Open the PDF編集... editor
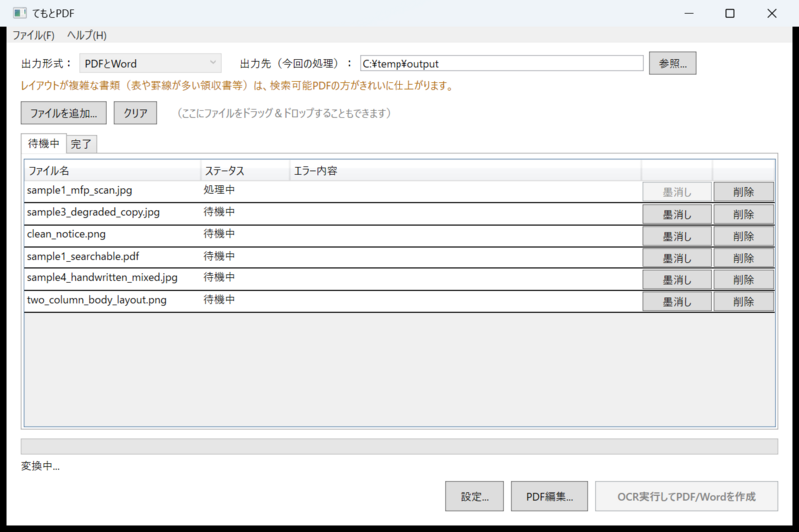Viewport: 799px width, 532px height. (x=549, y=496)
